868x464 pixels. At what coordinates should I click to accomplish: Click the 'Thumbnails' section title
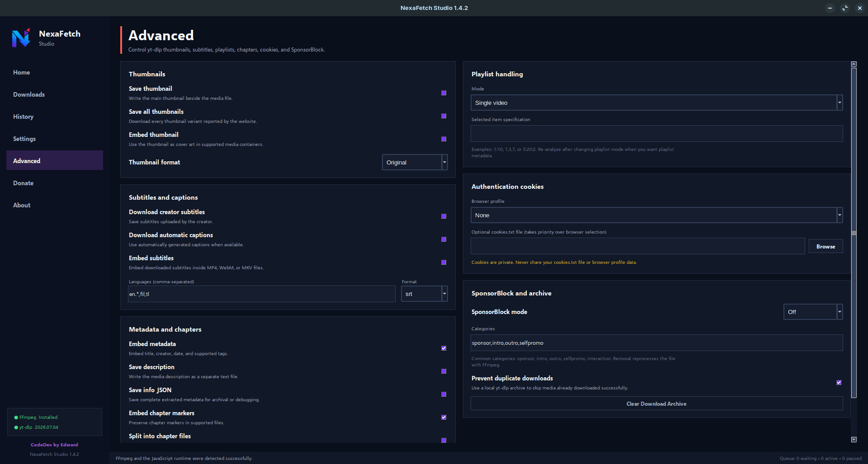(147, 74)
